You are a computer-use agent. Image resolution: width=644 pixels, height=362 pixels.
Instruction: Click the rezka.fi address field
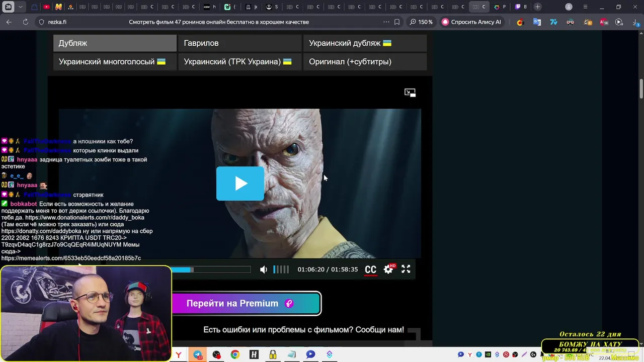click(56, 22)
